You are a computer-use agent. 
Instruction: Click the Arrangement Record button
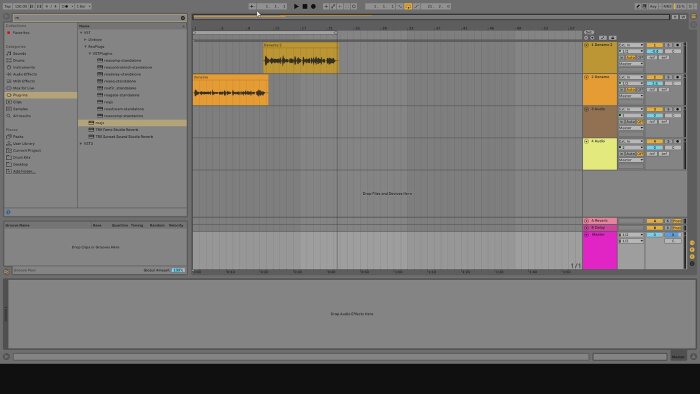click(313, 6)
